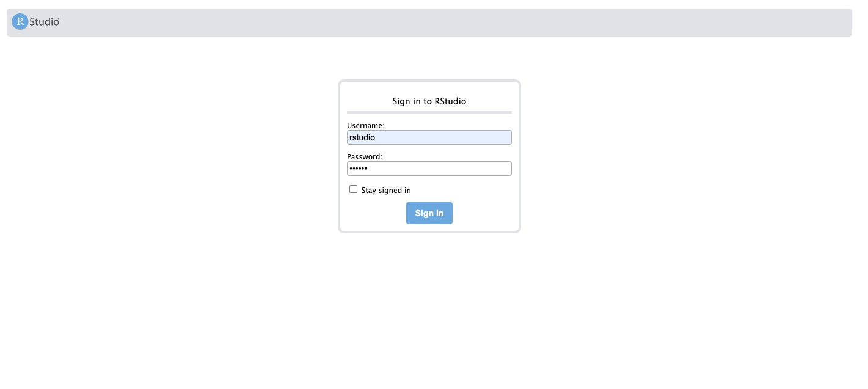Click blank page area below the sign-in box
868x389 pixels.
click(x=429, y=305)
